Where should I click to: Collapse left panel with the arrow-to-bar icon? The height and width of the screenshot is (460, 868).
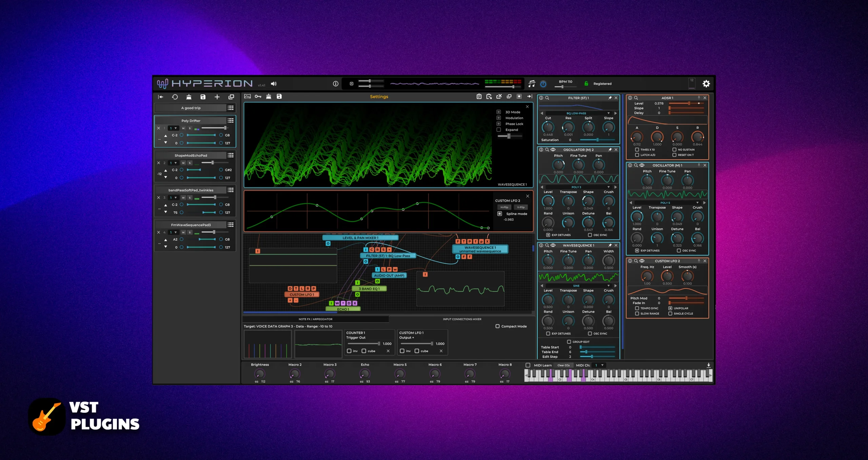[160, 97]
